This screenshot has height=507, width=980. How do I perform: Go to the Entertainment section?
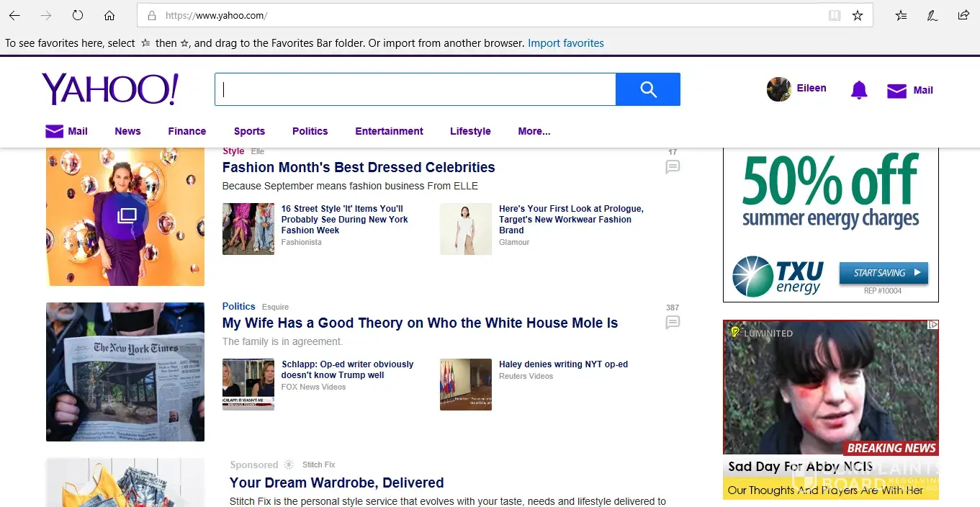coord(389,131)
